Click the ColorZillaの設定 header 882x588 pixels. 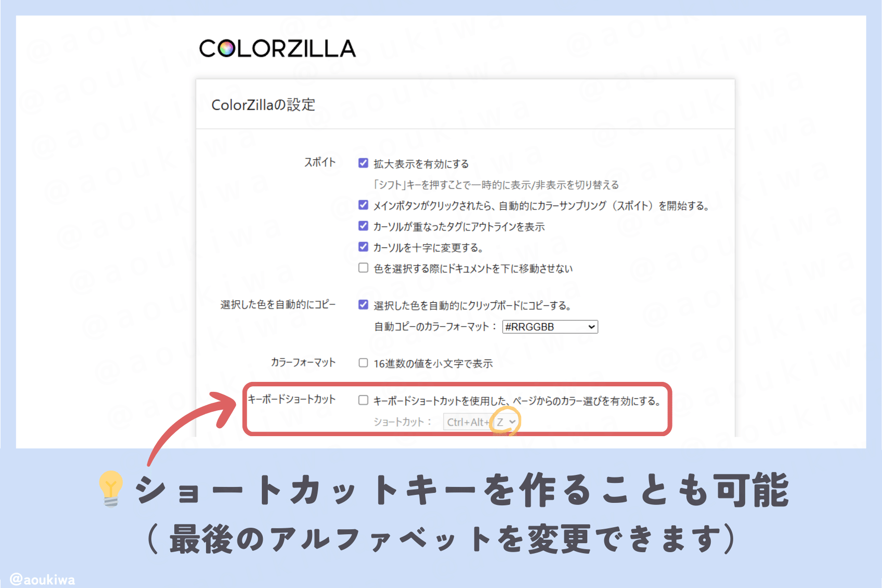[x=263, y=105]
